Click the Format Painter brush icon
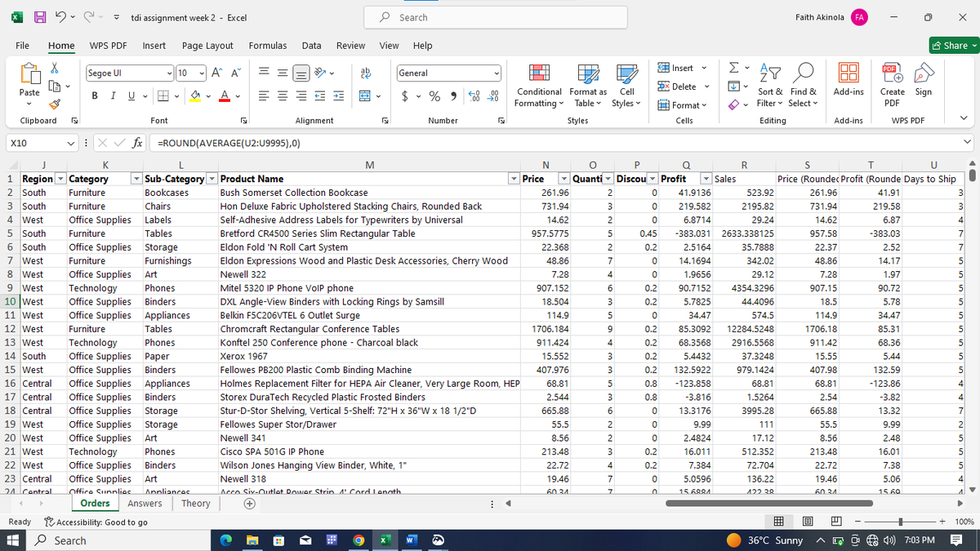Screen dimensions: 980x551 coord(56,103)
